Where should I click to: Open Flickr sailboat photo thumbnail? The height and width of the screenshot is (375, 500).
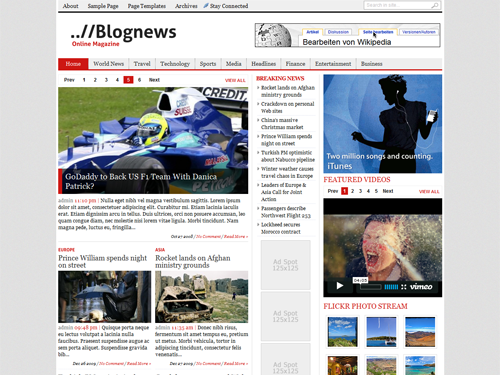[381, 332]
